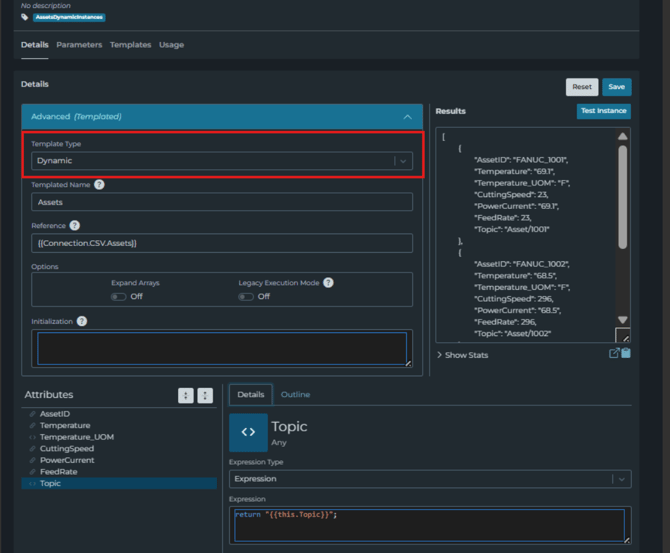Viewport: 670px width, 553px height.
Task: Open the Expression Type dropdown
Action: click(430, 479)
